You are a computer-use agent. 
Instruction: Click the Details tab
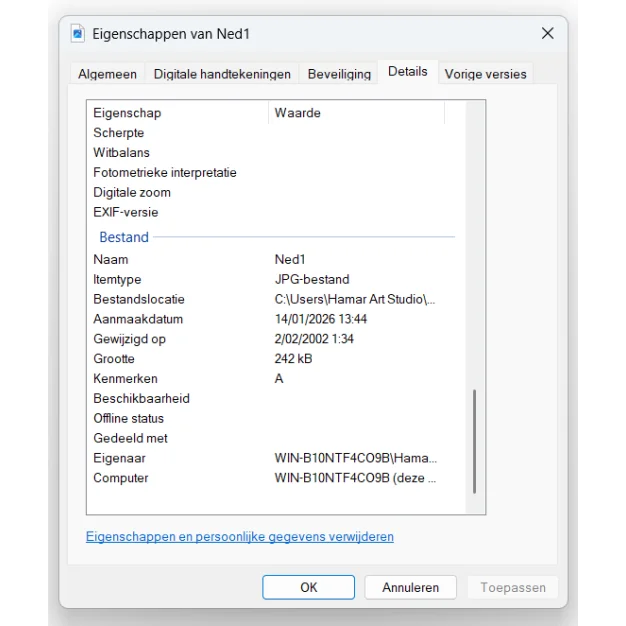407,72
